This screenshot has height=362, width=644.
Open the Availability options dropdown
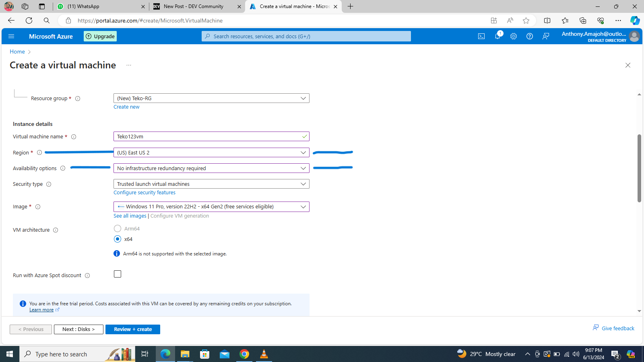click(x=211, y=168)
